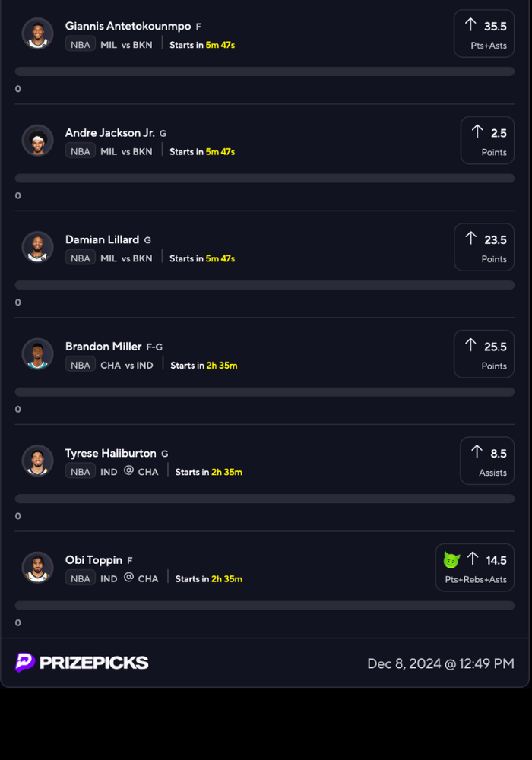
Task: Select the 35.5 Pts+Asts more pick
Action: coord(484,33)
